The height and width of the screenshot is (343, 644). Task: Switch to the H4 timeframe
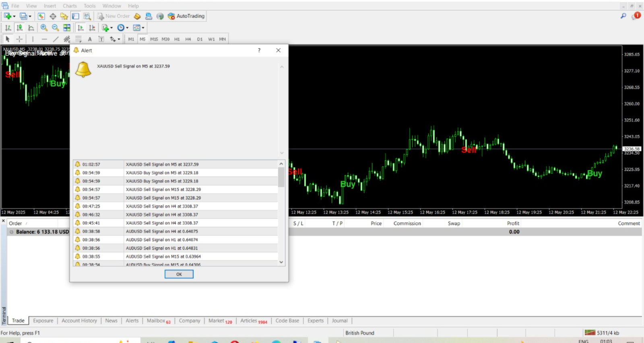pos(188,39)
